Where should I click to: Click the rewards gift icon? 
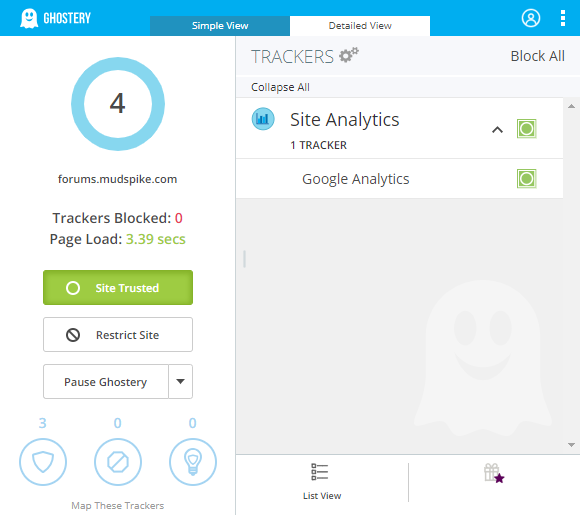[x=494, y=473]
